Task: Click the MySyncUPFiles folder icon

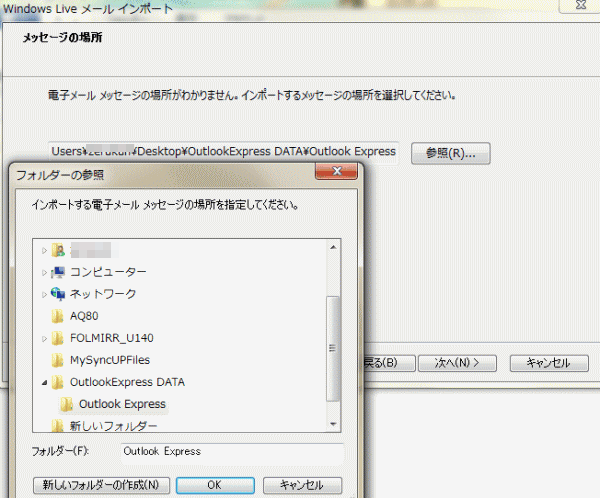Action: pos(57,360)
